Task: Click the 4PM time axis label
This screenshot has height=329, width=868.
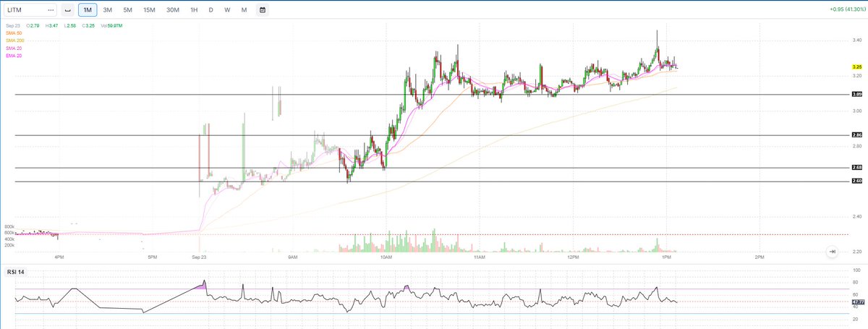Action: [x=59, y=257]
